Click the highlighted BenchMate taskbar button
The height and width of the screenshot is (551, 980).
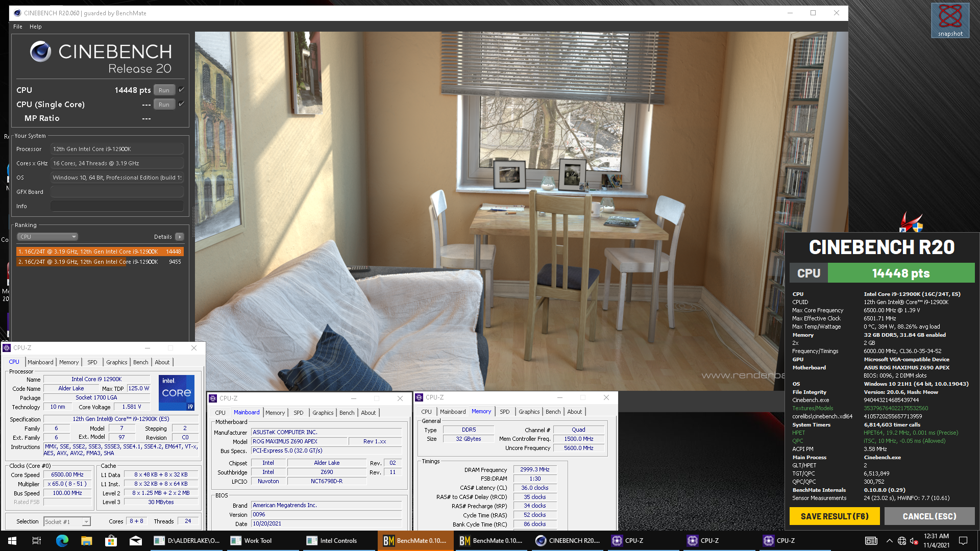click(x=415, y=541)
